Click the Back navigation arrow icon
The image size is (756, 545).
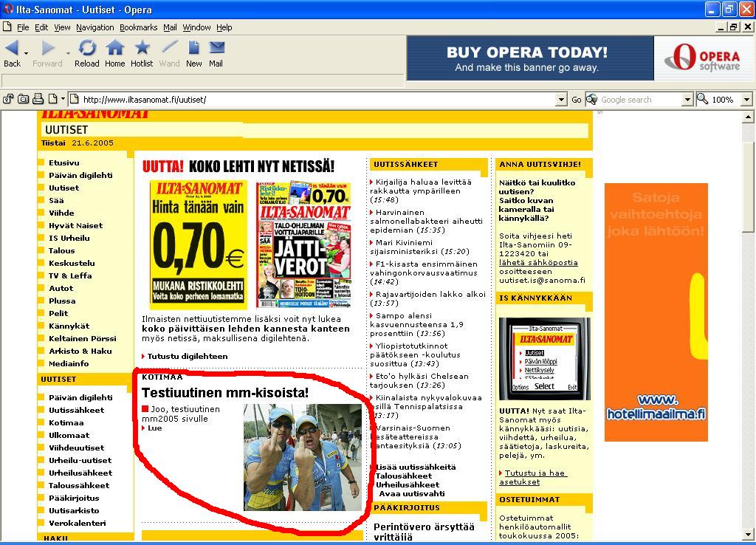coord(12,49)
